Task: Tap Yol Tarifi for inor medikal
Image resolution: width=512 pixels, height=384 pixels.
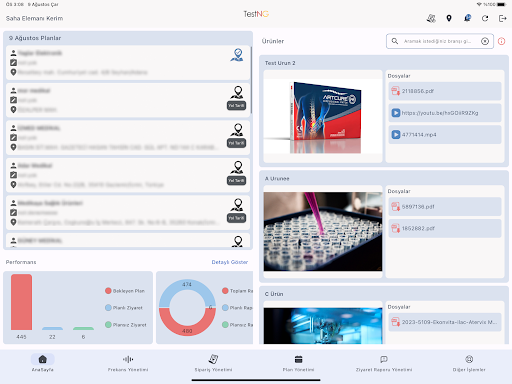Action: coord(237,105)
